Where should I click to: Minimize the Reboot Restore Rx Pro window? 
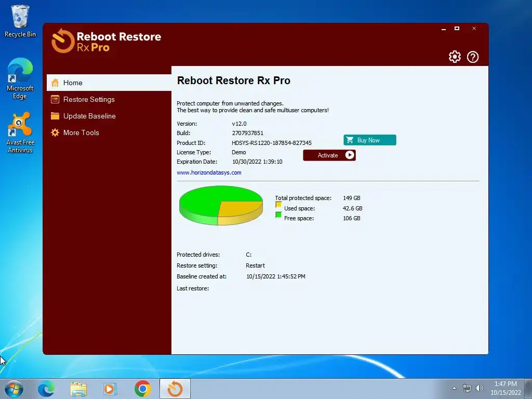coord(444,29)
